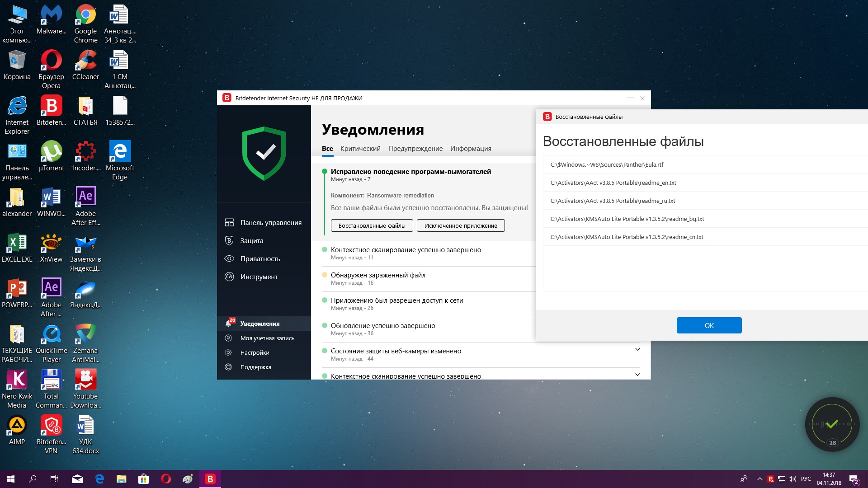
Task: Click the Восстановленные файлы button
Action: (x=372, y=225)
